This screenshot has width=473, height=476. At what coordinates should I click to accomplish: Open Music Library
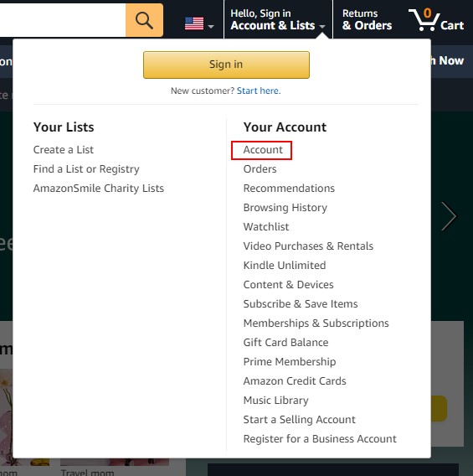coord(276,401)
